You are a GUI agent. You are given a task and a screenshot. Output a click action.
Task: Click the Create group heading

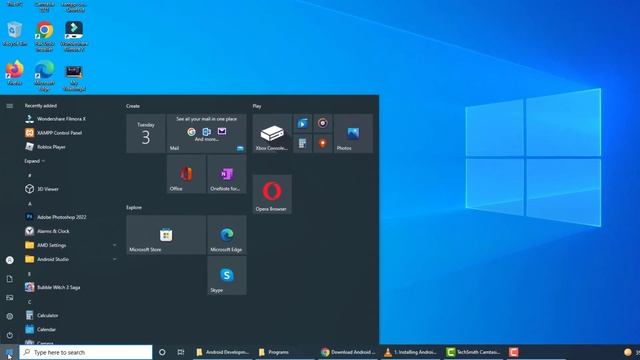pos(133,106)
